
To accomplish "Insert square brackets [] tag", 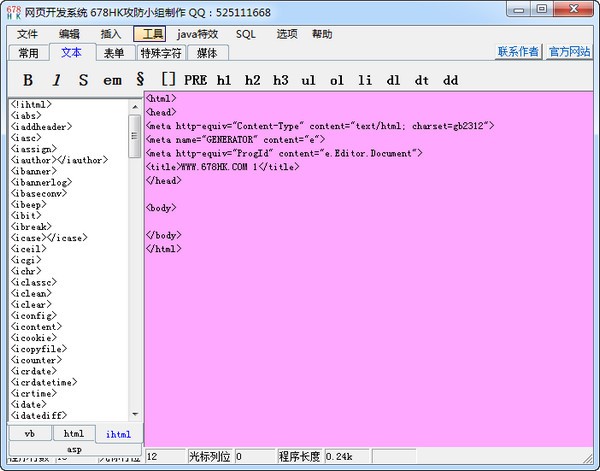I will tap(168, 79).
